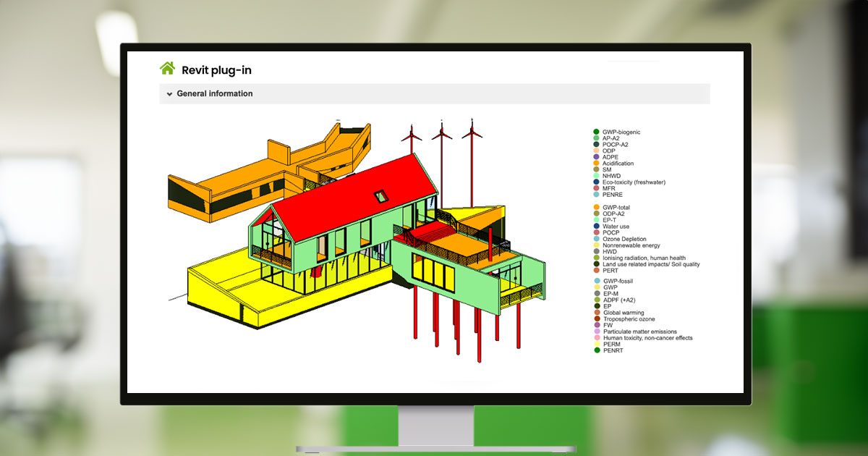The width and height of the screenshot is (868, 456).
Task: Click the middle wind turbine in the model
Action: click(441, 134)
